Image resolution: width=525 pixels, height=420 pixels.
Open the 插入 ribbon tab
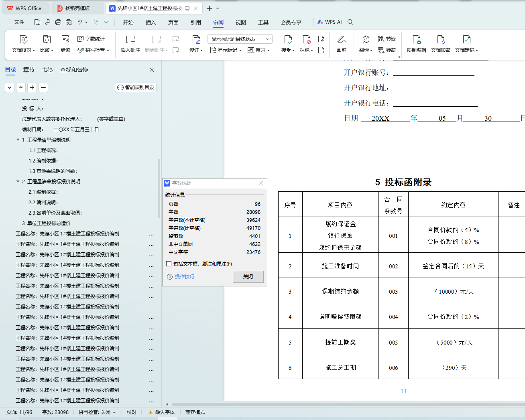point(151,22)
